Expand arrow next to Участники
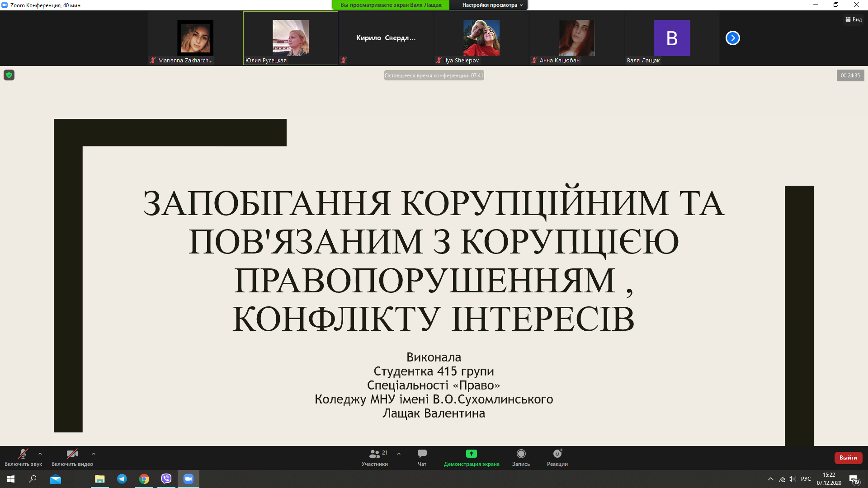The height and width of the screenshot is (488, 868). (399, 454)
